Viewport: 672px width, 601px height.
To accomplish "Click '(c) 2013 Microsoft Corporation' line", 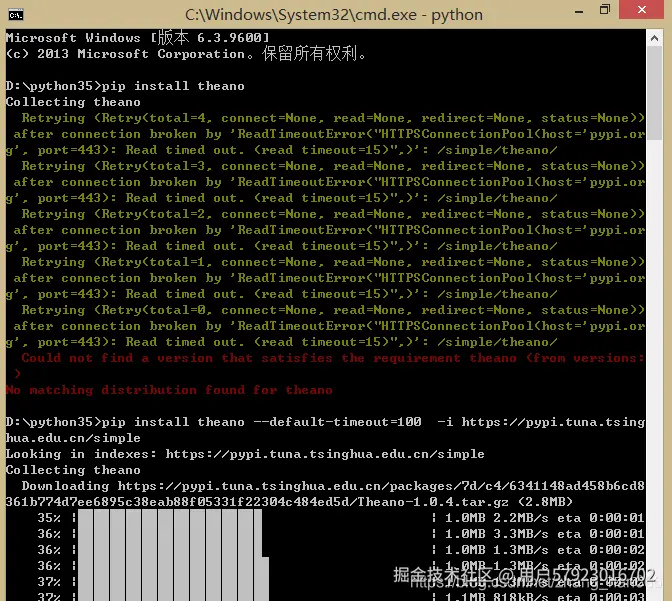I will (185, 54).
